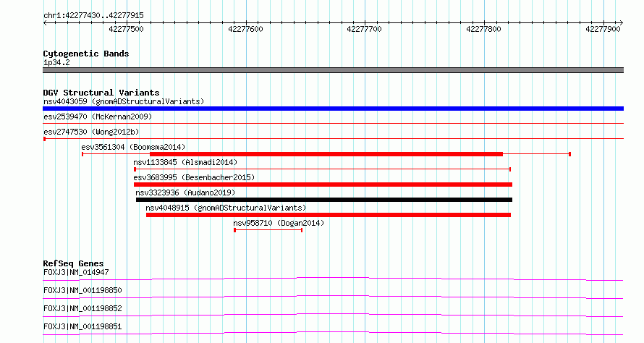Click the gray 1p34.2 cytogenetic band bar
This screenshot has width=644, height=343.
coord(333,70)
